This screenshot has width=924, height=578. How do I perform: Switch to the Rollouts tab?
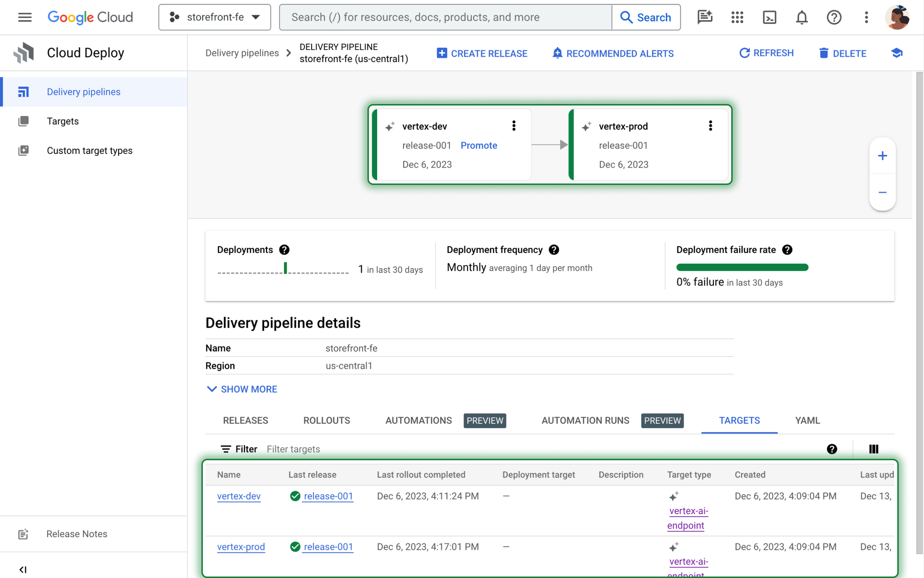327,420
